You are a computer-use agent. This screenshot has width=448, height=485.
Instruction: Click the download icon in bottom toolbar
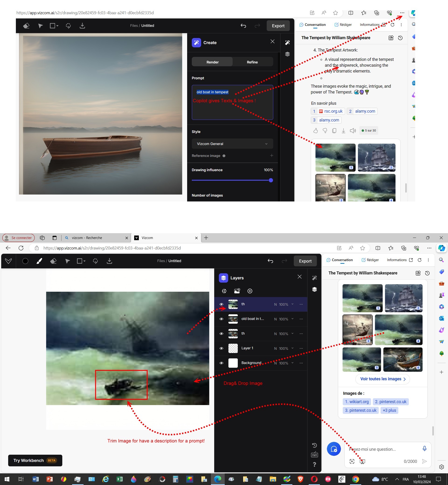point(109,261)
